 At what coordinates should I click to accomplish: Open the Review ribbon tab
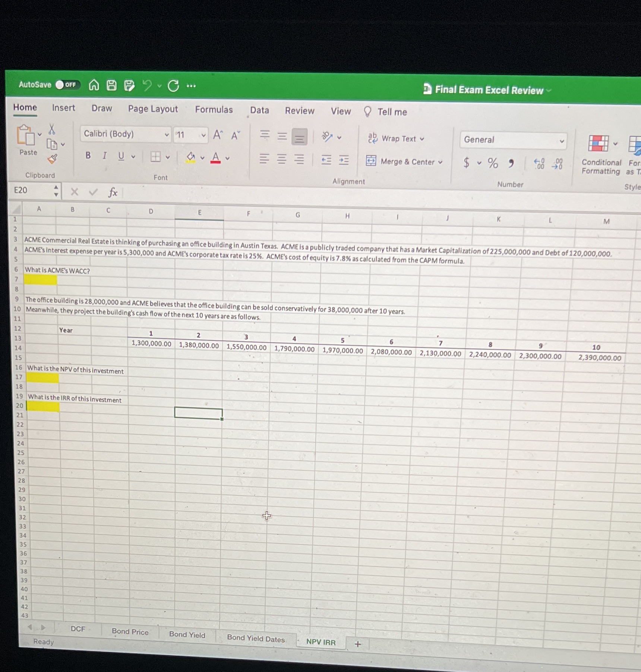click(300, 111)
